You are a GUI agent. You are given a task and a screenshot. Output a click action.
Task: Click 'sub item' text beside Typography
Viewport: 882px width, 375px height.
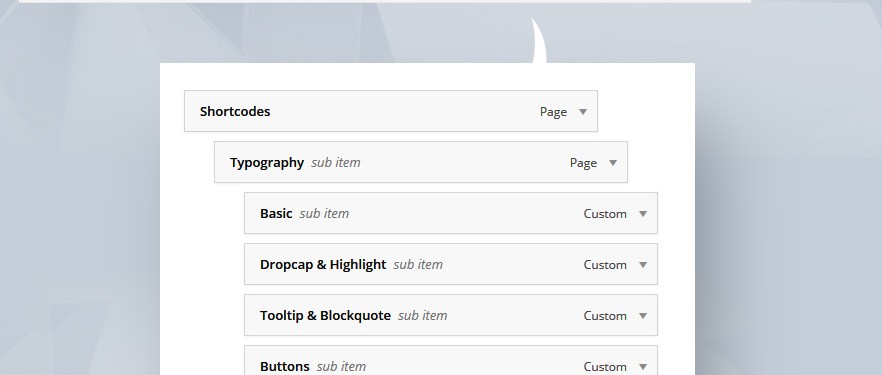click(x=336, y=162)
